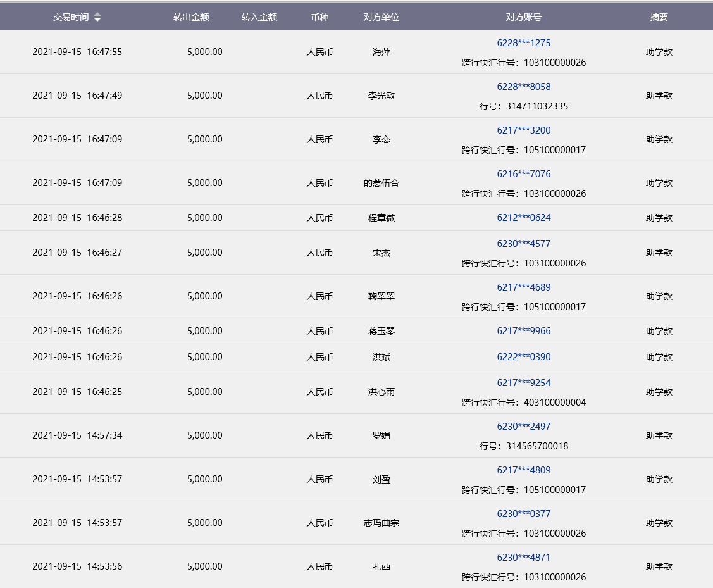View account 6222***0390 for 洪斌
This screenshot has height=588, width=713.
click(x=523, y=357)
